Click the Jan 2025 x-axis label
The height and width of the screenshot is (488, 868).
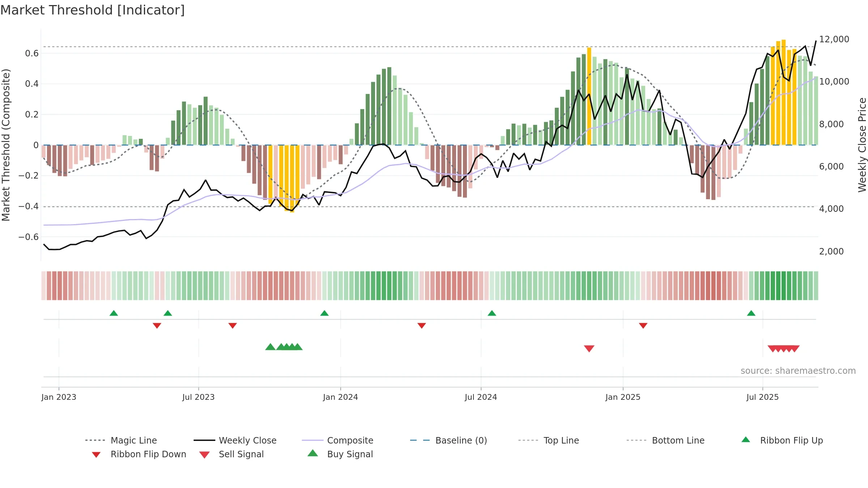[x=623, y=397]
